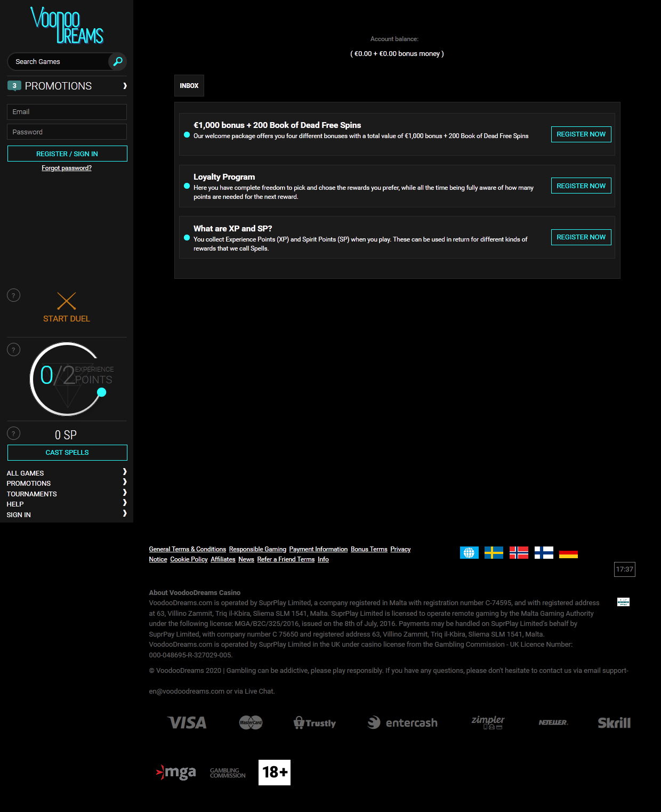
Task: Open the Inbox tab
Action: 189,86
